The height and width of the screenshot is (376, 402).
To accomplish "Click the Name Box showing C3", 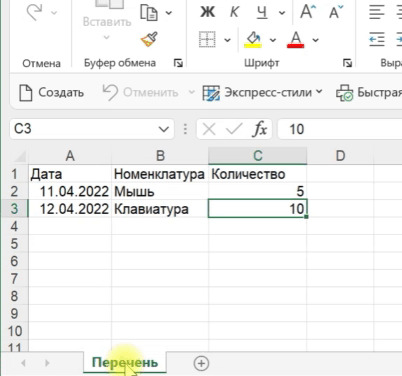I will coord(84,129).
